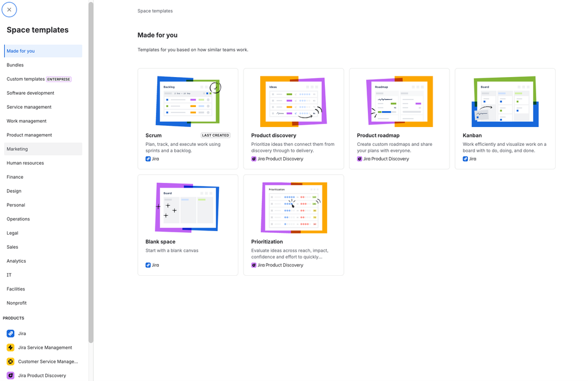
Task: Click 'Start with a blank canvas' text
Action: 172,250
